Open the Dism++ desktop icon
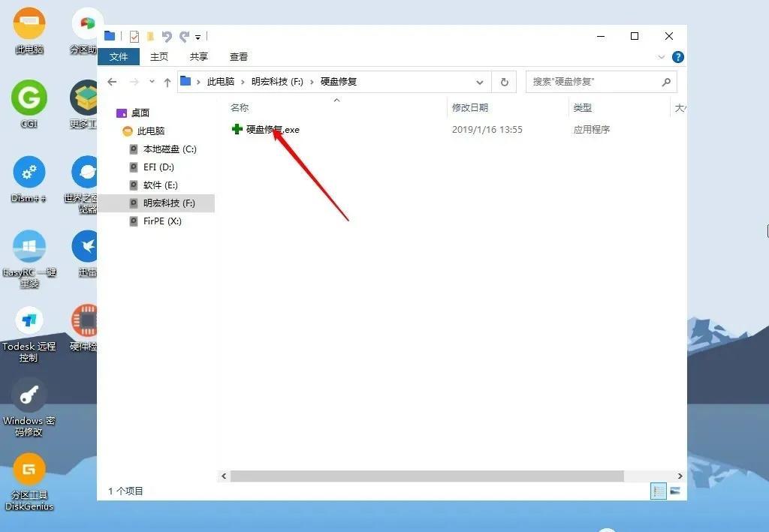Screen dimensions: 769x532 point(29,179)
